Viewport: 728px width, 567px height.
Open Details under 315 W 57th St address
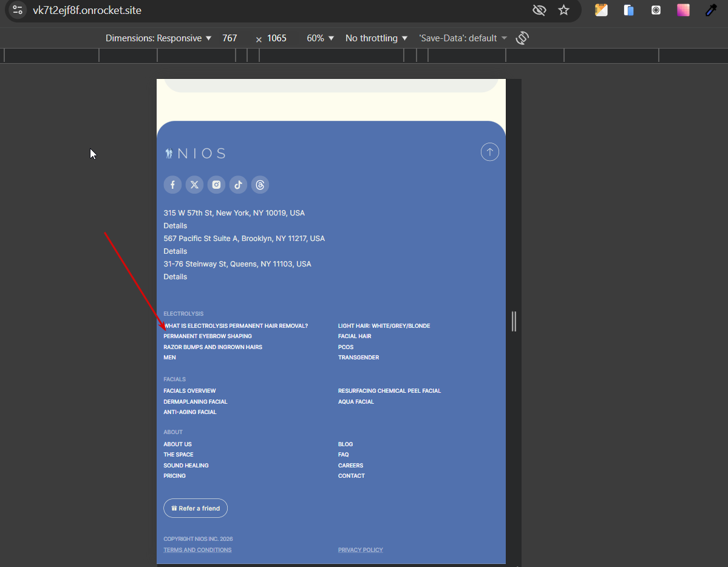coord(175,226)
